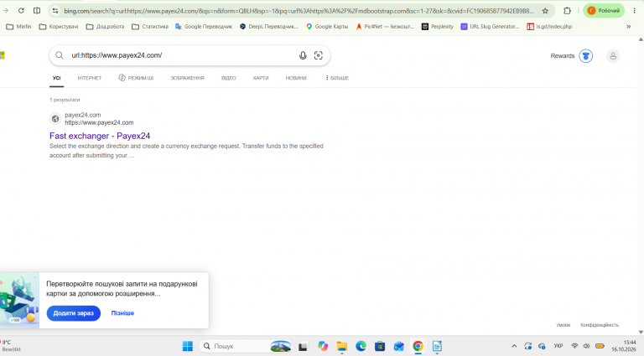Launch Microsoft Edge from the taskbar
Image resolution: width=644 pixels, height=356 pixels.
point(361,347)
